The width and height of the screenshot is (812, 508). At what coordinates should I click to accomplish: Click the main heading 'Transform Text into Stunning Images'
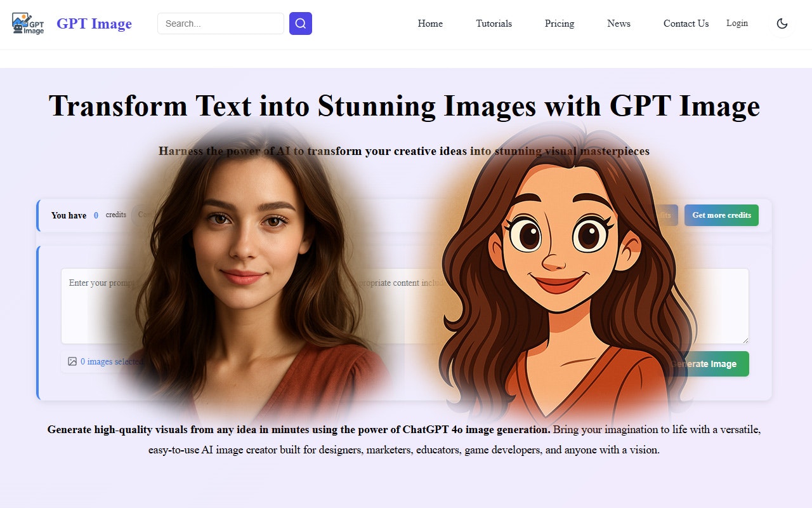(404, 105)
